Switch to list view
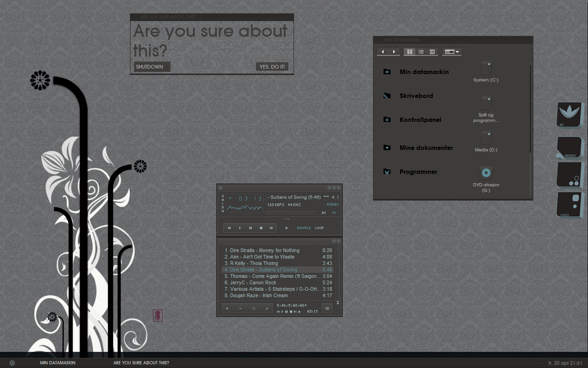 (421, 52)
